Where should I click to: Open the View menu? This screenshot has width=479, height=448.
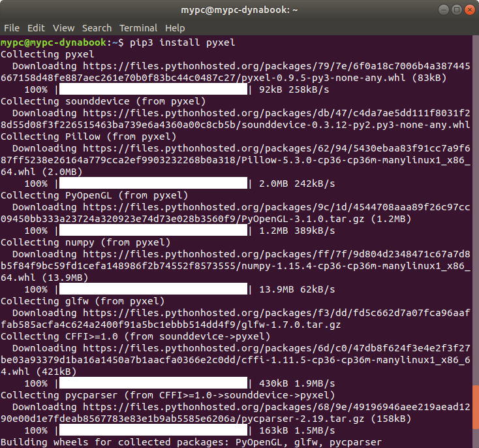63,28
